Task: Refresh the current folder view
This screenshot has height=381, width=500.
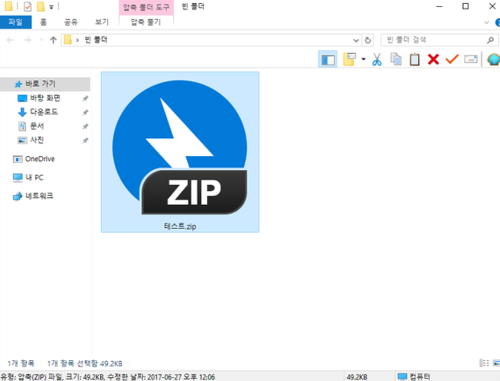Action: [x=368, y=40]
